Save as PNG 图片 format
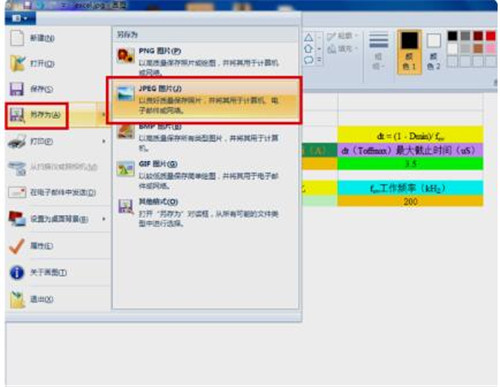 click(205, 61)
